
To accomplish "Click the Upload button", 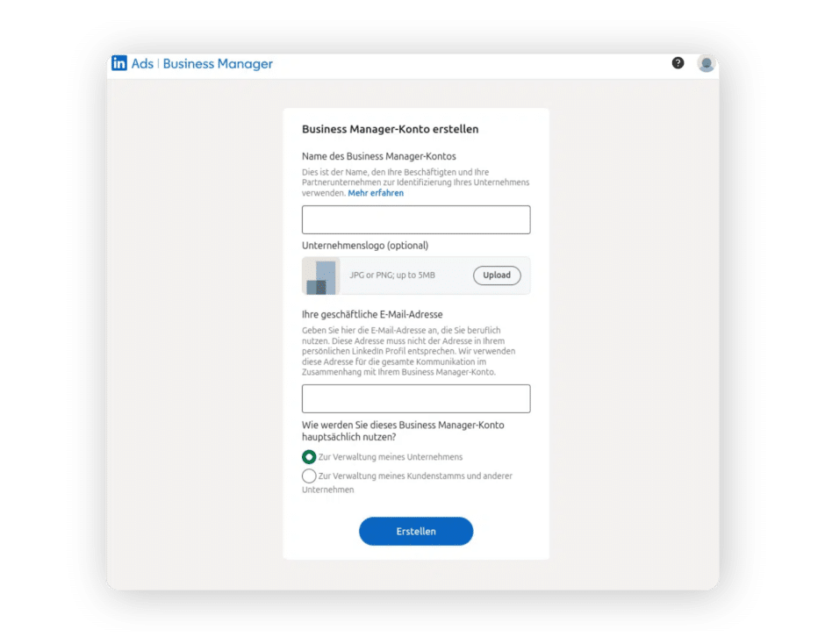I will (497, 275).
